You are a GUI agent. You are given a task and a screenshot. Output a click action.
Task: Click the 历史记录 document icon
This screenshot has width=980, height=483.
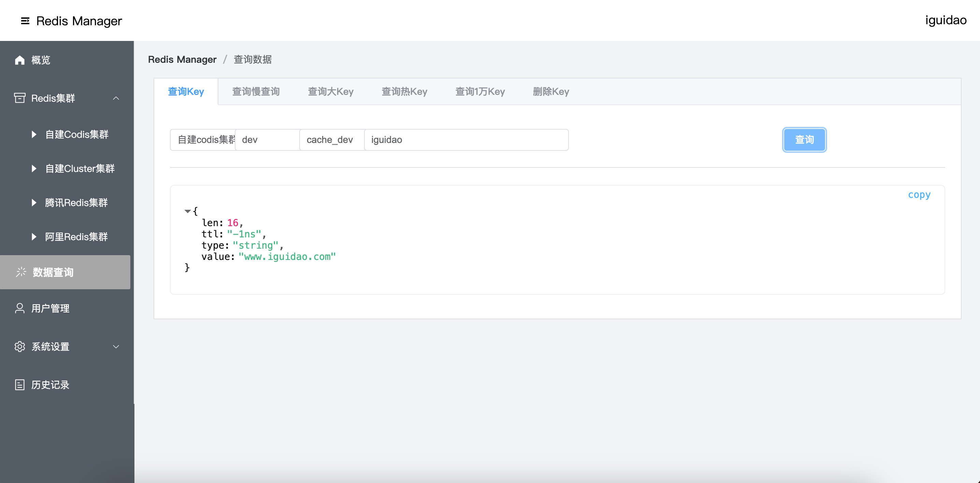coord(20,384)
